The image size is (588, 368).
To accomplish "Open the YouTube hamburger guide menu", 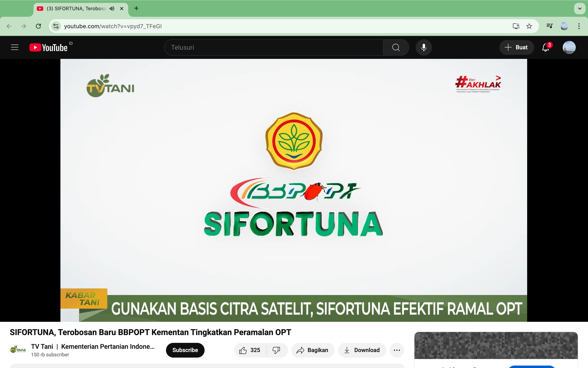I will 15,47.
